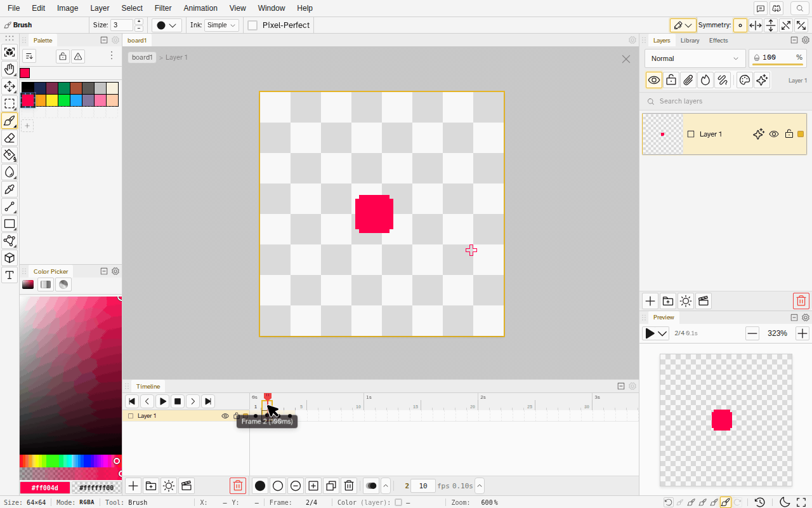Viewport: 812px width, 508px height.
Task: Choose the dashed Rectangle Select tool
Action: [10, 104]
